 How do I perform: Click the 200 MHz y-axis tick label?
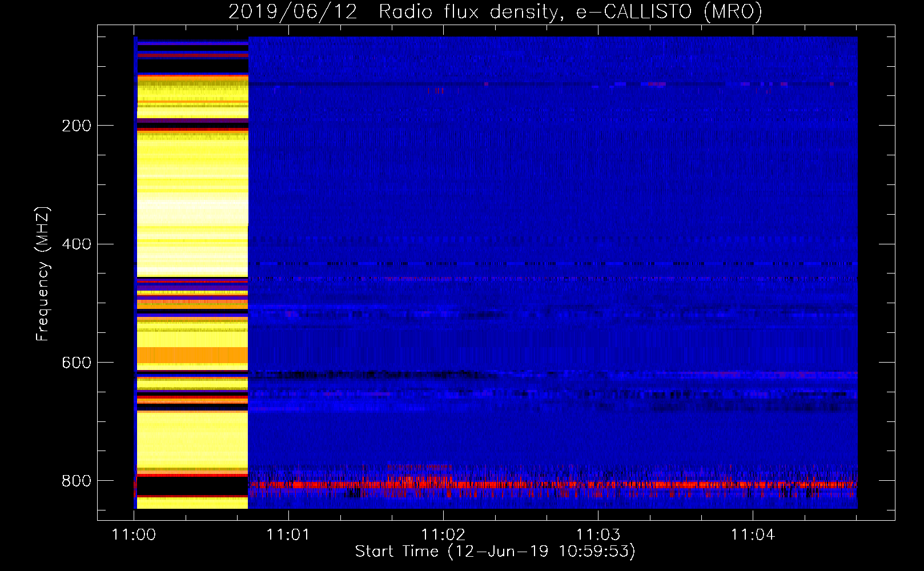(77, 126)
